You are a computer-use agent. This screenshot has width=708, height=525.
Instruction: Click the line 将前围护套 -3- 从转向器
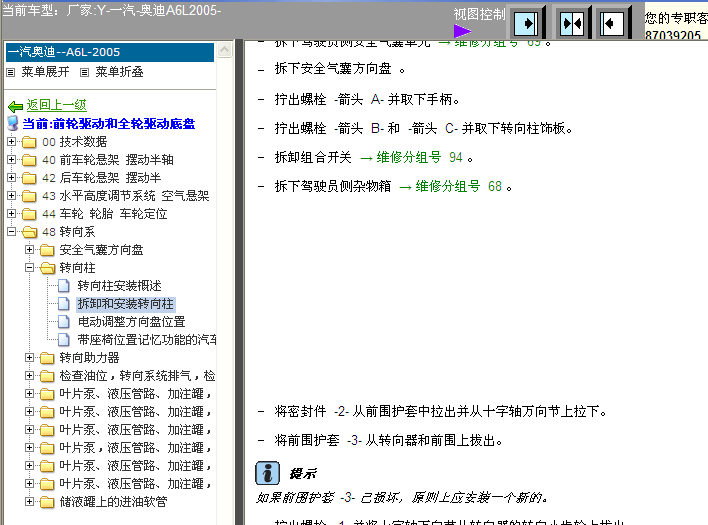[x=388, y=440]
